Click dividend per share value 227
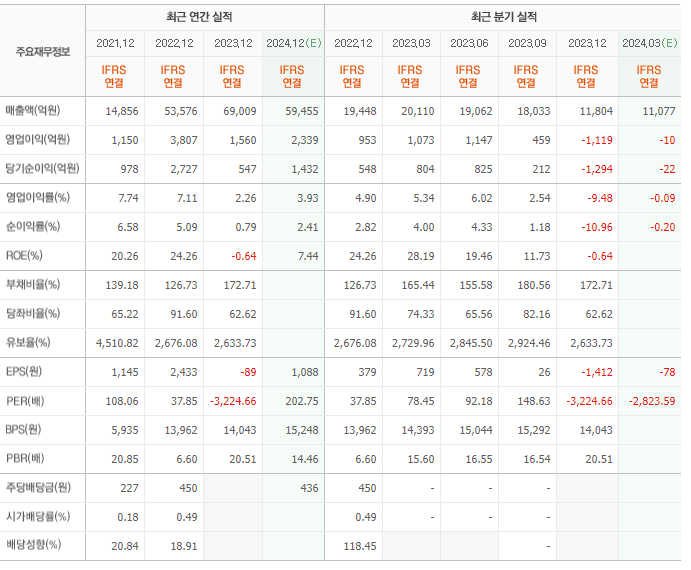This screenshot has height=570, width=691. (x=130, y=488)
